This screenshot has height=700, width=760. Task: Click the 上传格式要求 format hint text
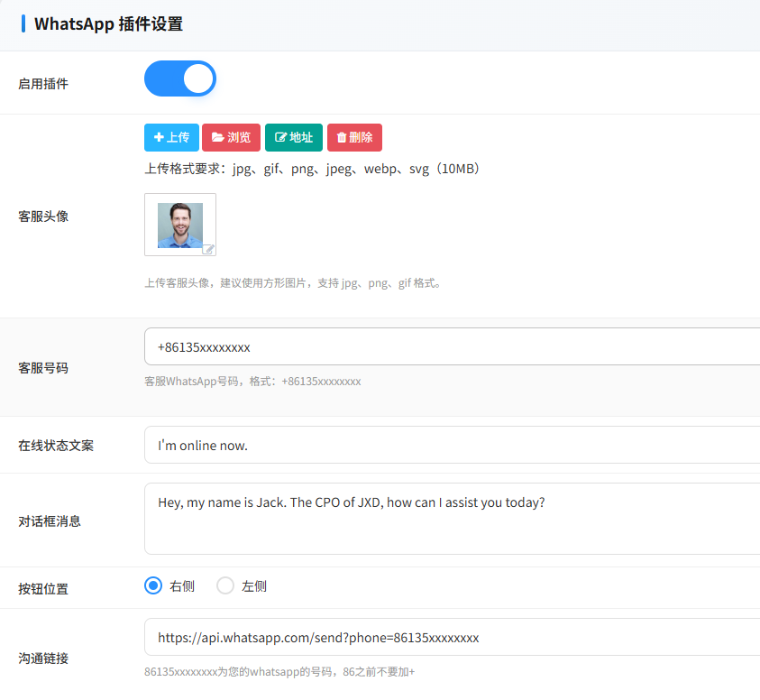pyautogui.click(x=312, y=169)
